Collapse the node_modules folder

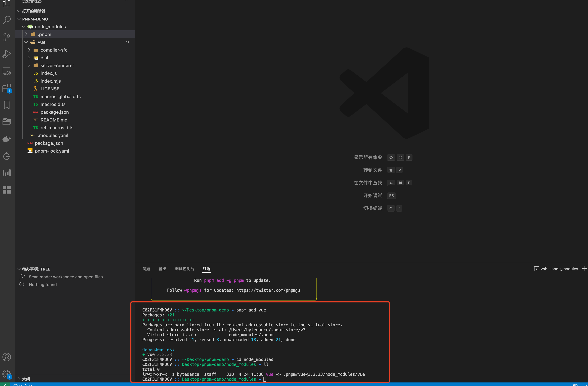click(x=23, y=26)
